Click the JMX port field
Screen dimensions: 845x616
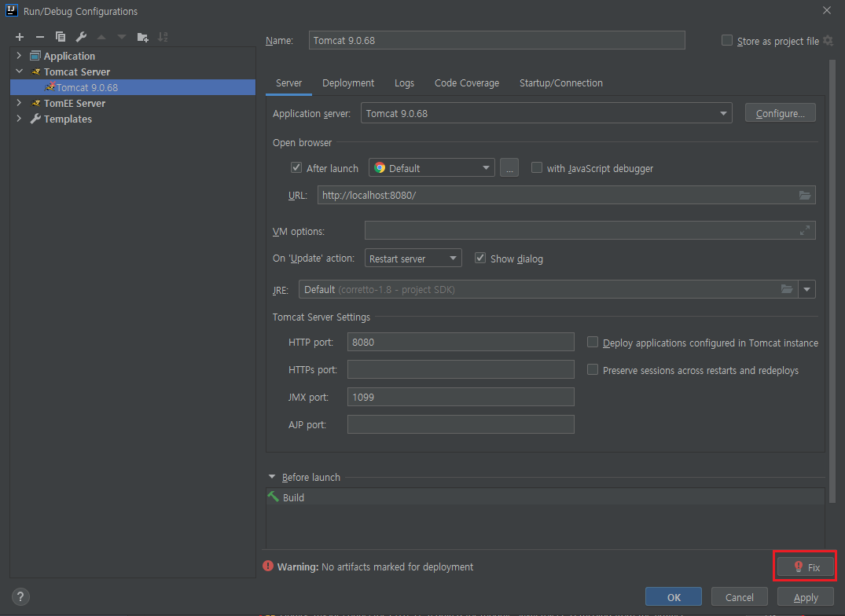461,397
